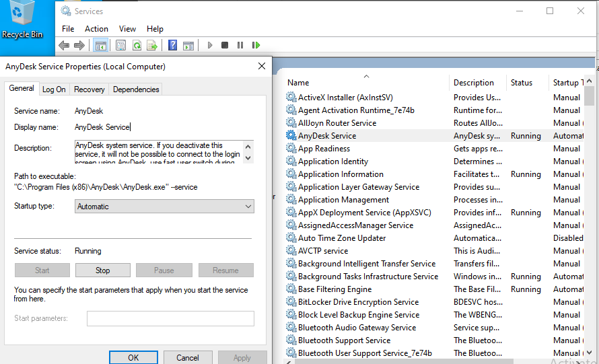The height and width of the screenshot is (364, 599).
Task: Switch to the General tab
Action: [22, 88]
